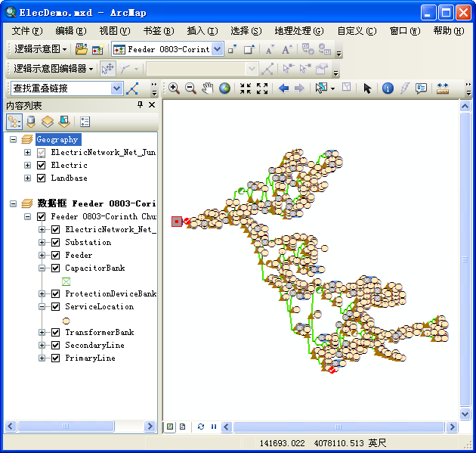Image resolution: width=476 pixels, height=453 pixels.
Task: Uncheck the Substation layer checkbox
Action: [55, 243]
